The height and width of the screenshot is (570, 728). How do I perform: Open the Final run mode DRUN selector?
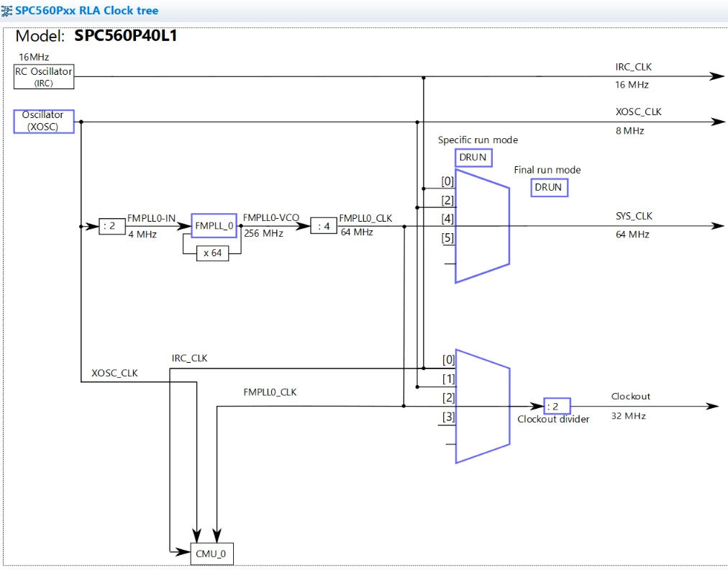(549, 187)
